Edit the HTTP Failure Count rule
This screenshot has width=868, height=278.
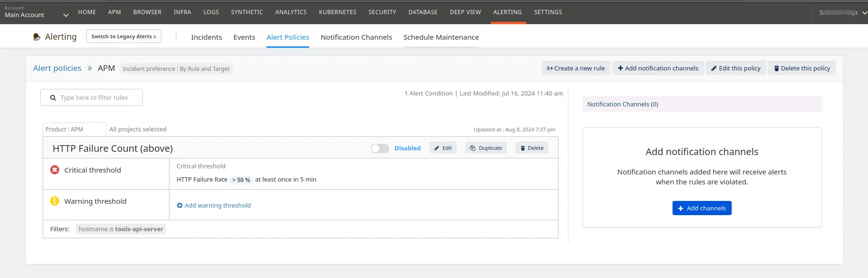coord(443,148)
